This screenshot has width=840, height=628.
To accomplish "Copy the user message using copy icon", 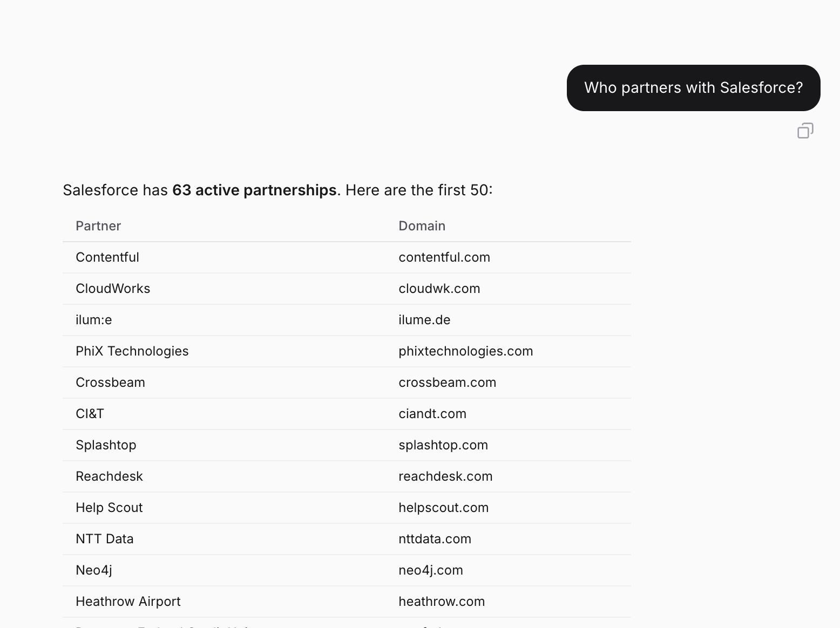I will coord(805,131).
